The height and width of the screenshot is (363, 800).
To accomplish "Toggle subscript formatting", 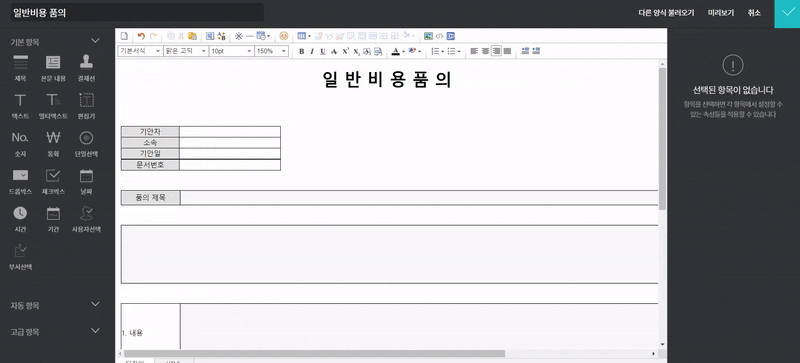I will 356,51.
